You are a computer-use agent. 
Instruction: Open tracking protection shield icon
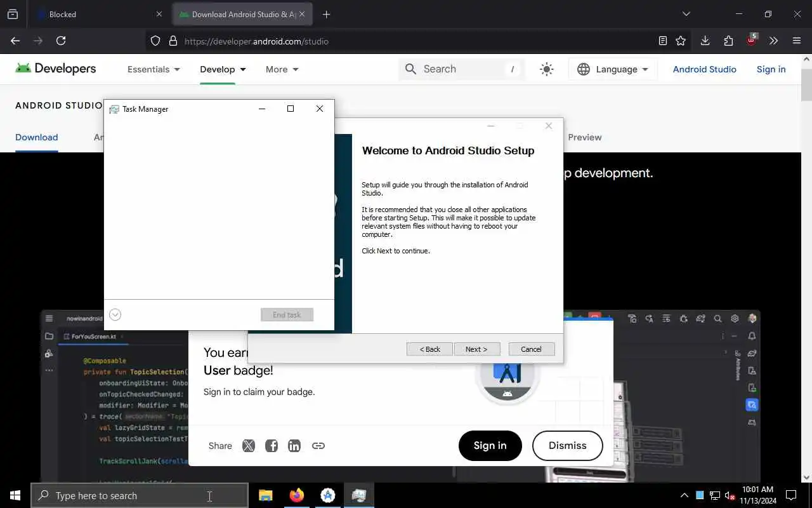[x=155, y=41]
